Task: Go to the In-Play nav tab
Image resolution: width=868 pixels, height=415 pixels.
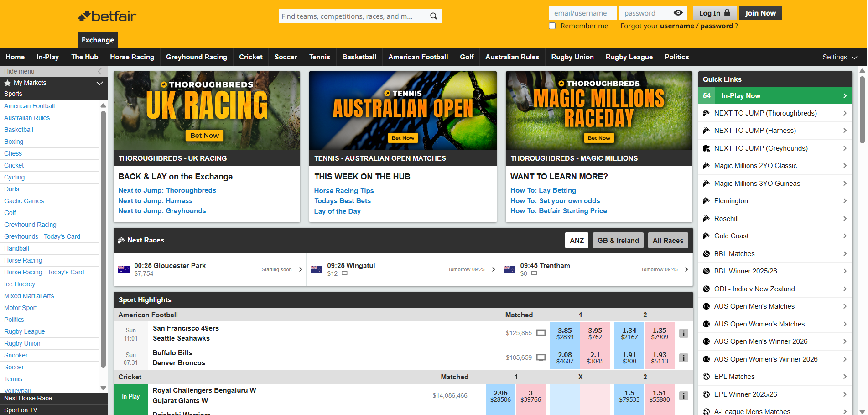Action: pos(47,57)
